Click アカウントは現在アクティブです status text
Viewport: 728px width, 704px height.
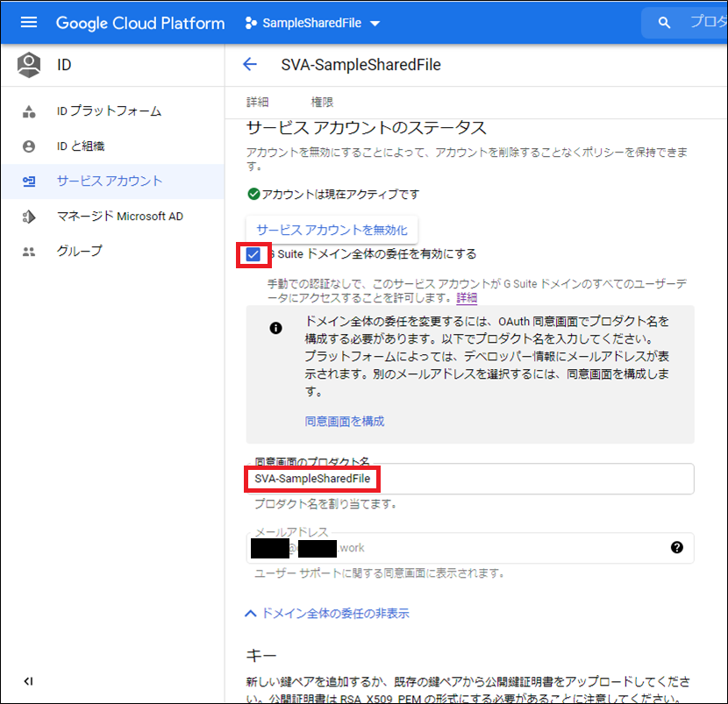click(340, 194)
